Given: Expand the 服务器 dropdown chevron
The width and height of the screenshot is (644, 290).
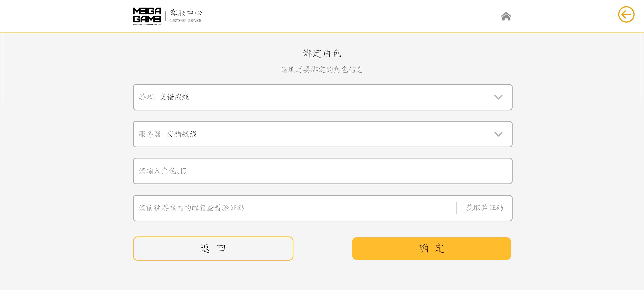Looking at the screenshot, I should point(498,134).
